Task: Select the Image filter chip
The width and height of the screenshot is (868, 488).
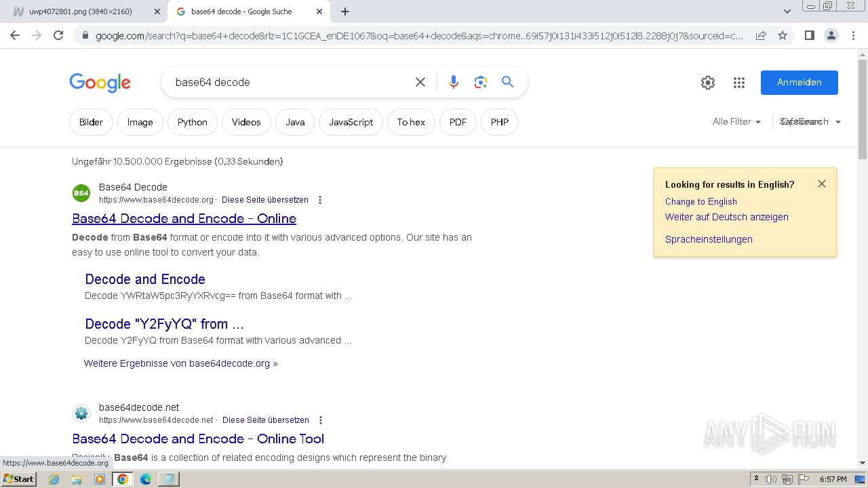Action: tap(140, 122)
